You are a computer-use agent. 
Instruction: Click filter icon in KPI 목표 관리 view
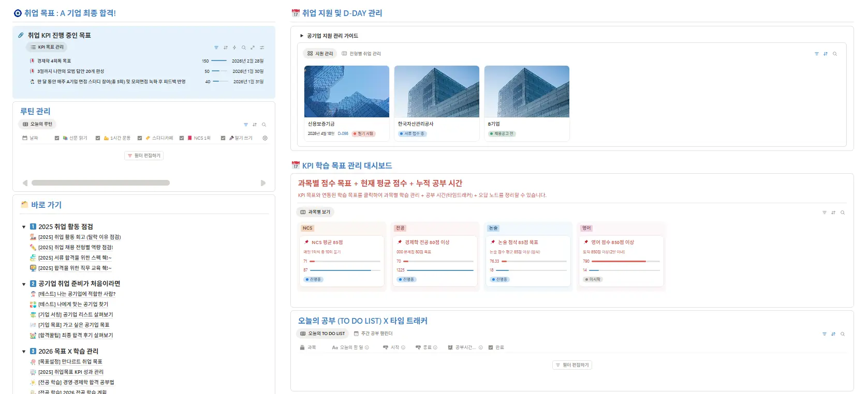pos(216,48)
